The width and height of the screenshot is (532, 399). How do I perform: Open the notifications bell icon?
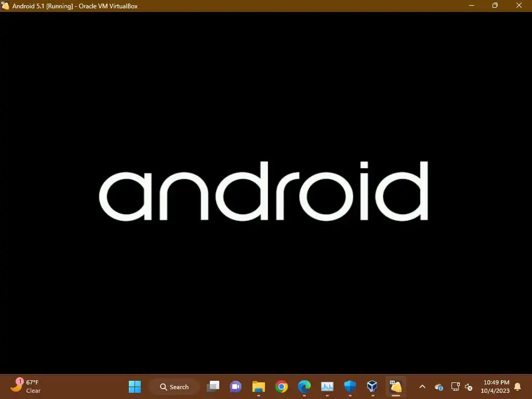518,387
